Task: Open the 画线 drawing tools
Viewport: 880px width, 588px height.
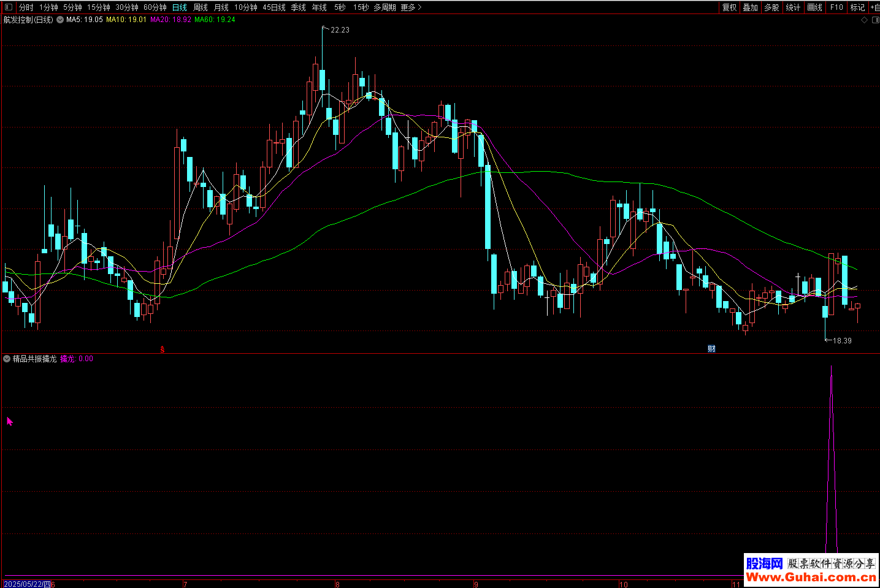Action: [x=814, y=7]
